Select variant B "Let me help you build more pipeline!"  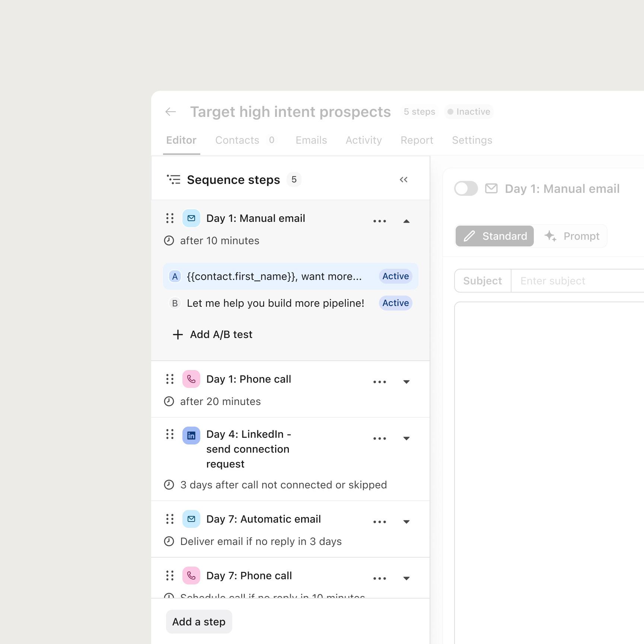coord(275,303)
